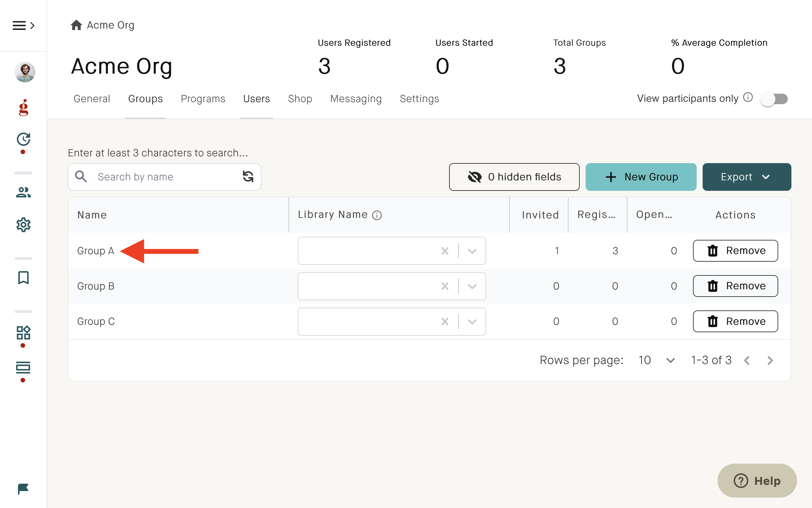
Task: Open the widgets grid icon in sidebar
Action: point(23,333)
